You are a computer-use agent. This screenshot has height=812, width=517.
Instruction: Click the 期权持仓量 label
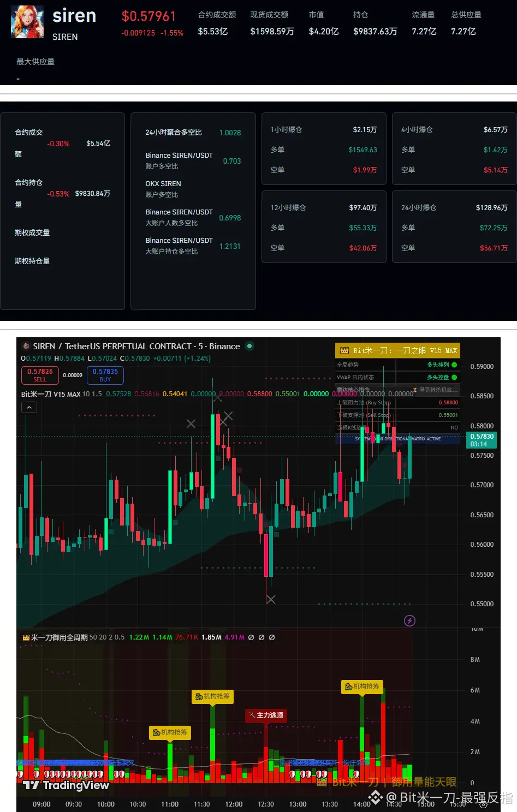(x=32, y=261)
